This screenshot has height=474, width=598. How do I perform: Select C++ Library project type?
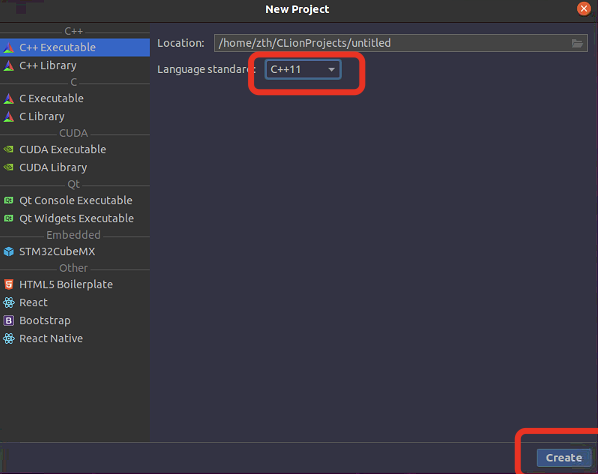coord(75,66)
